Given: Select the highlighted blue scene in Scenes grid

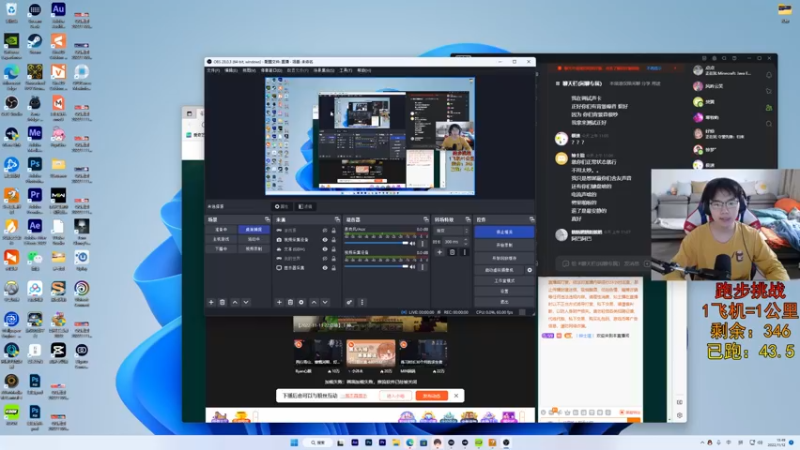Looking at the screenshot, I should coord(254,230).
